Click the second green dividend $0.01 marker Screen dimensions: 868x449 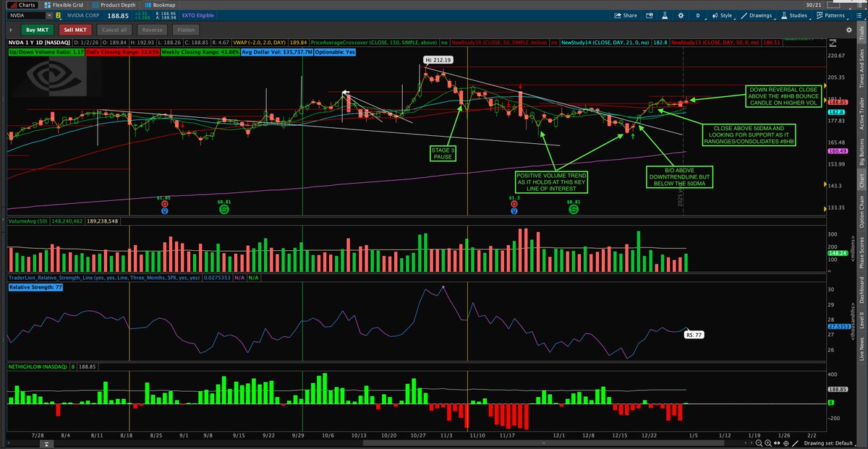[574, 208]
